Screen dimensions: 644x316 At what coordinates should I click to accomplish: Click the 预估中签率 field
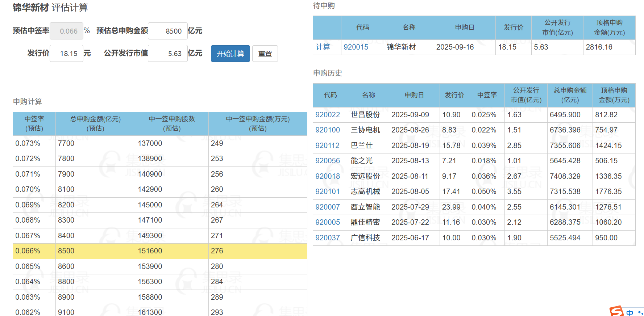tap(66, 31)
